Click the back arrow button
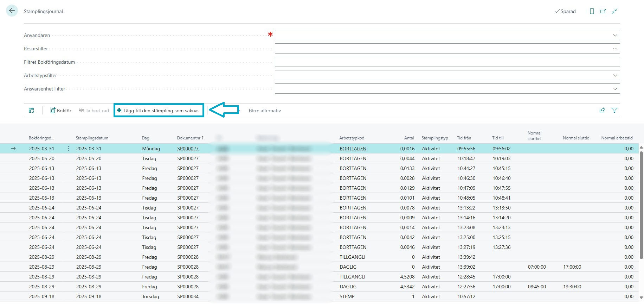 (x=12, y=11)
